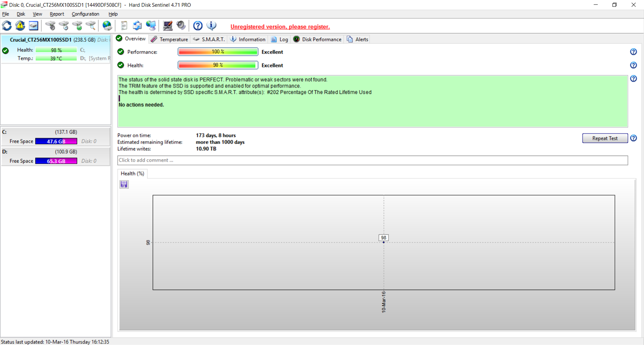Open the Disk menu
644x345 pixels.
pyautogui.click(x=21, y=14)
